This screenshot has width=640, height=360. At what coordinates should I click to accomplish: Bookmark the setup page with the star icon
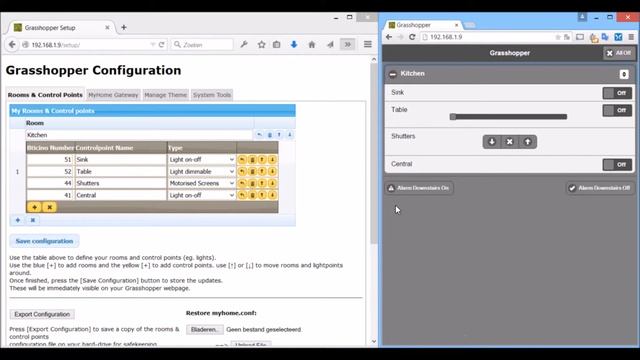pos(262,44)
